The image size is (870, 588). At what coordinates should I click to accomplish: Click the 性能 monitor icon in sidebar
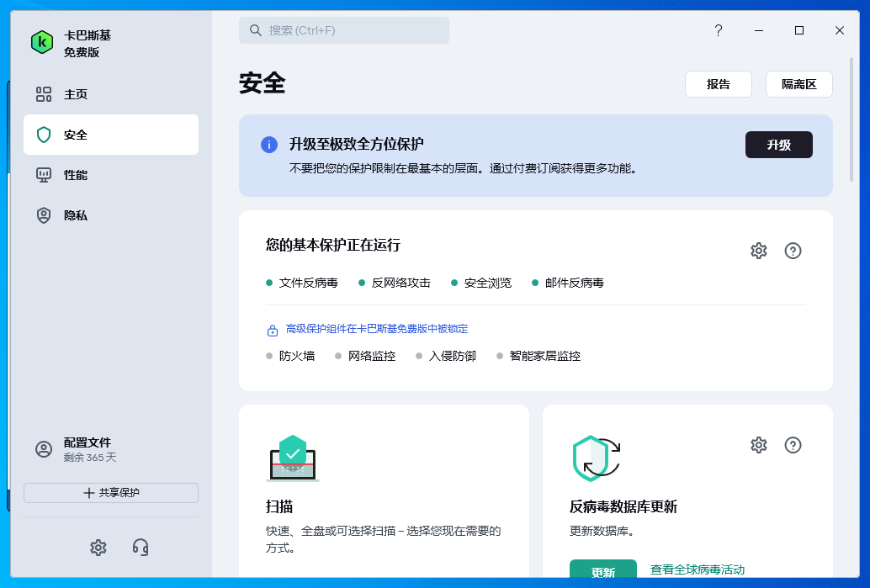tap(43, 175)
